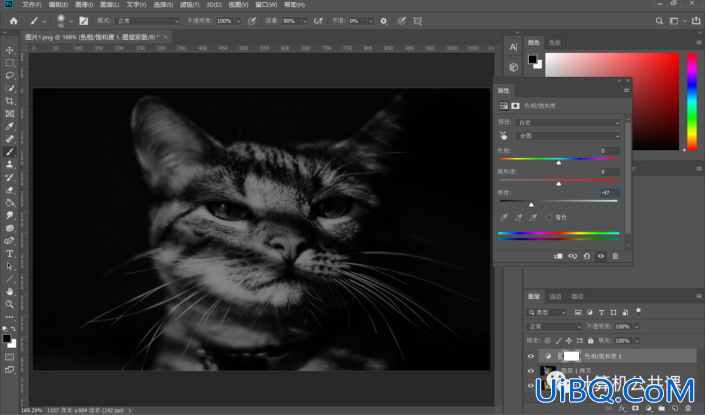Click the 明度 lightness slider handle
This screenshot has width=705, height=415.
(531, 205)
